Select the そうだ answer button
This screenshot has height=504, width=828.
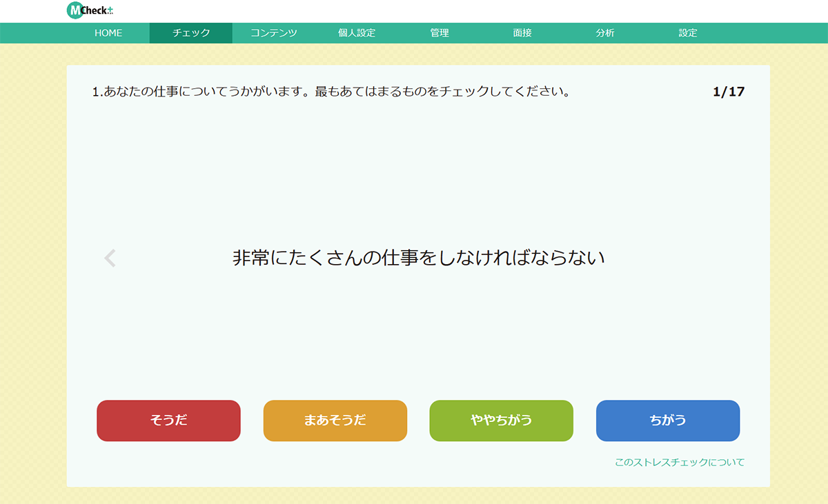168,421
